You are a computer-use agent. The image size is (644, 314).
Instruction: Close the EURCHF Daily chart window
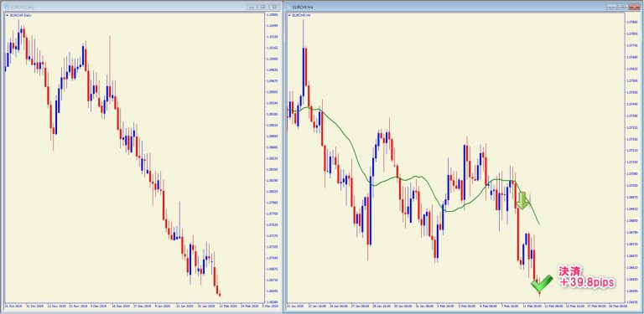275,7
